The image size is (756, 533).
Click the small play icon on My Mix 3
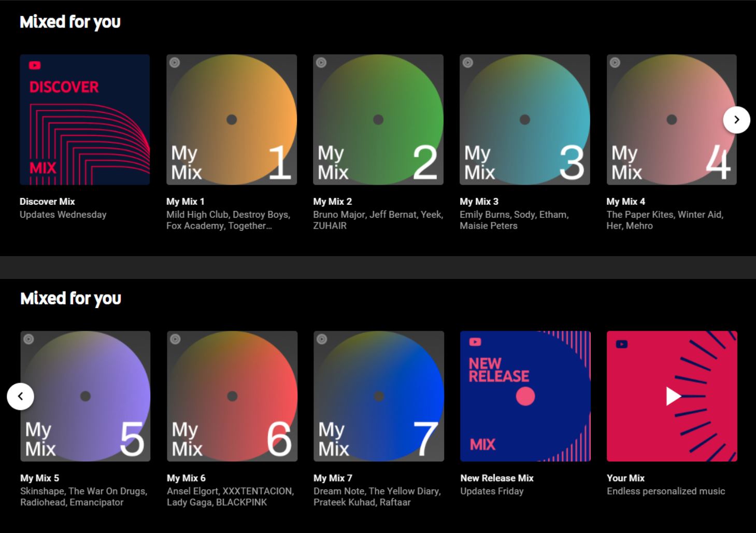pos(468,63)
